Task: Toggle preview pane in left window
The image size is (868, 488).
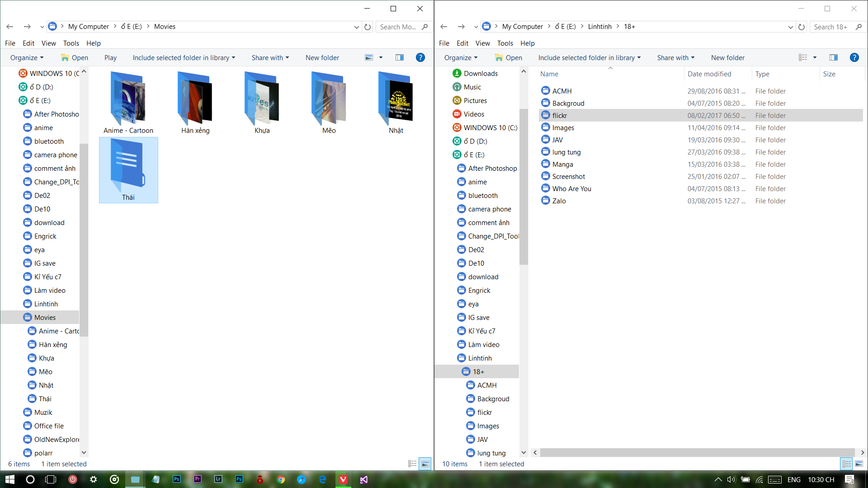Action: (x=400, y=57)
